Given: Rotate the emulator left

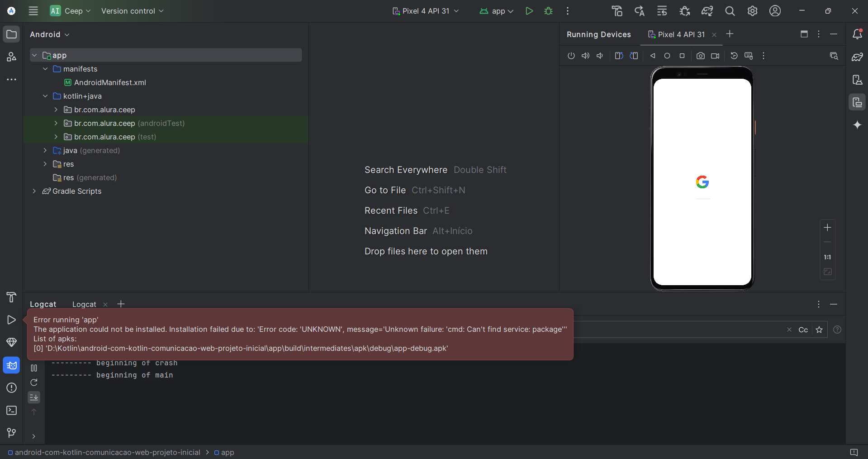Looking at the screenshot, I should tap(619, 56).
